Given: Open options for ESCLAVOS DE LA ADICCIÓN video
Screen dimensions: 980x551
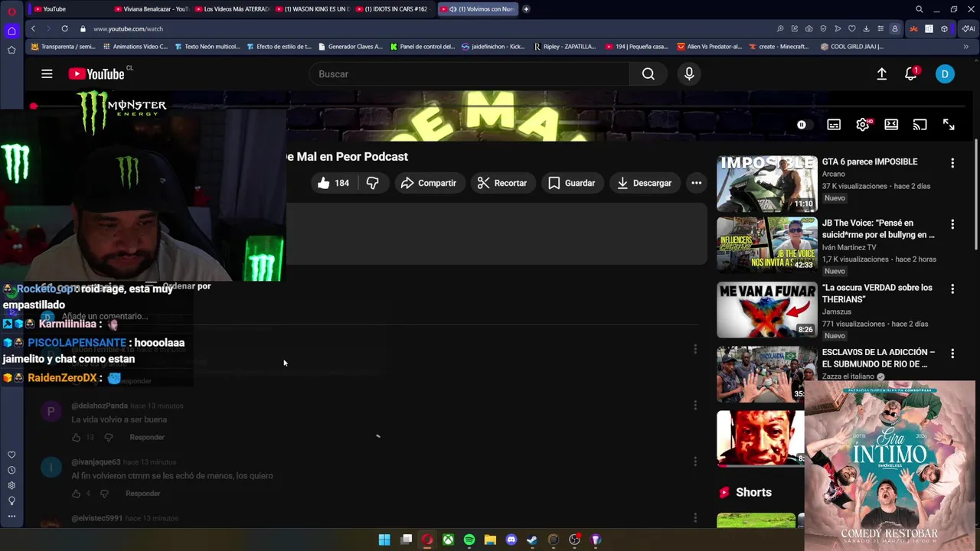Looking at the screenshot, I should [x=952, y=354].
